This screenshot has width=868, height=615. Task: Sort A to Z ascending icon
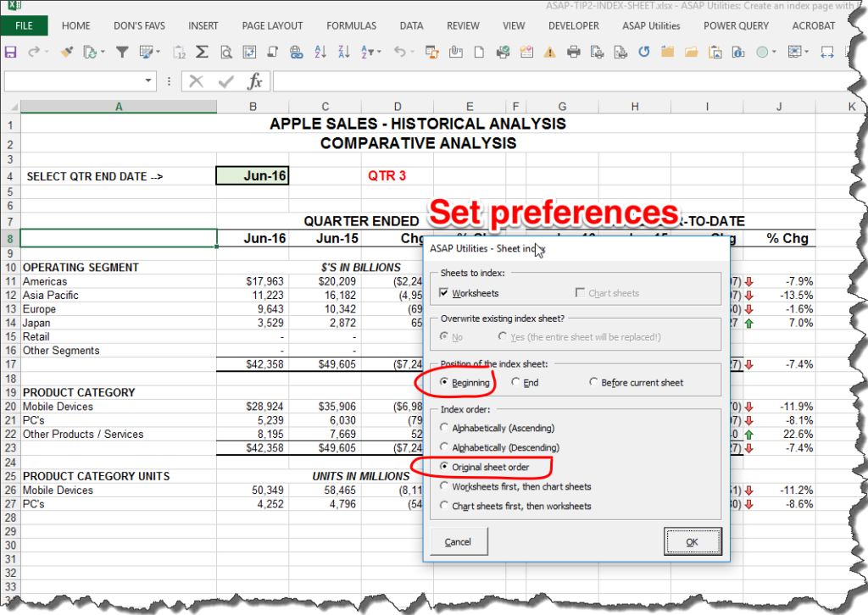[x=320, y=52]
